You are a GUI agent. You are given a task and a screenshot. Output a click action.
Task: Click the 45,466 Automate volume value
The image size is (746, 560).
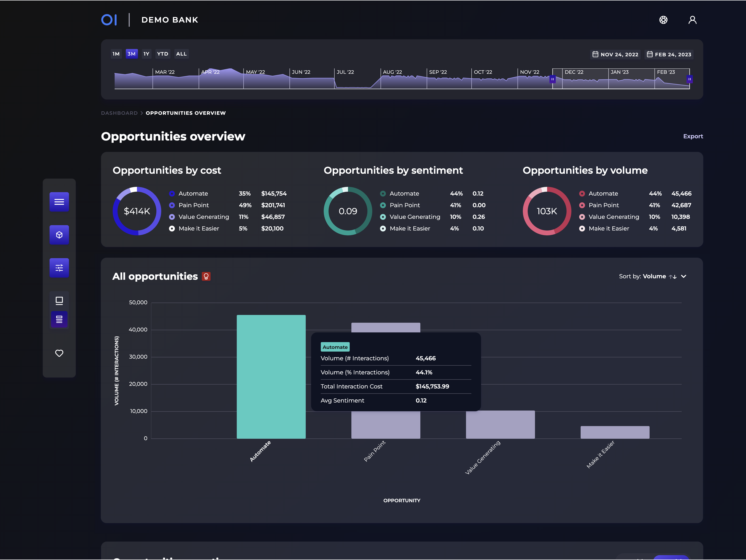point(681,194)
